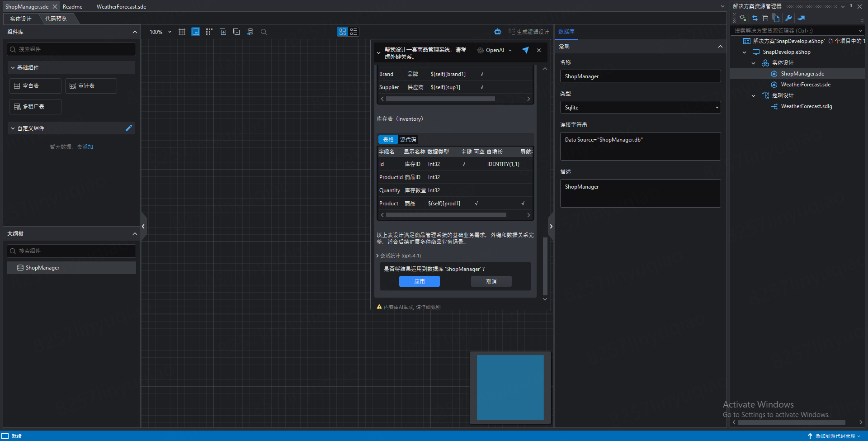The height and width of the screenshot is (441, 868).
Task: Click the AI chat panel vertical scrollbar
Action: [x=545, y=266]
